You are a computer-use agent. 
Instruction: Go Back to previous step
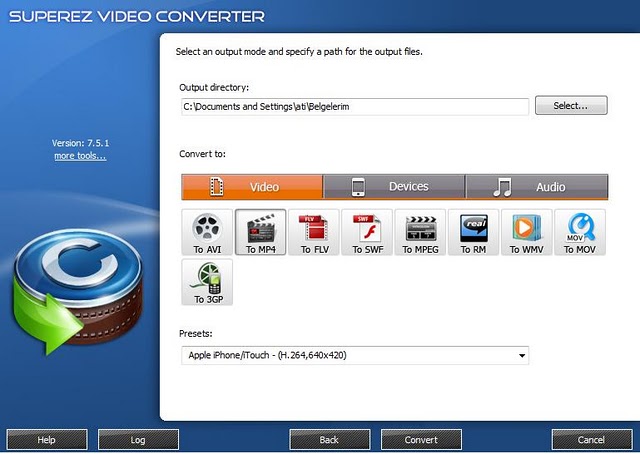point(329,440)
